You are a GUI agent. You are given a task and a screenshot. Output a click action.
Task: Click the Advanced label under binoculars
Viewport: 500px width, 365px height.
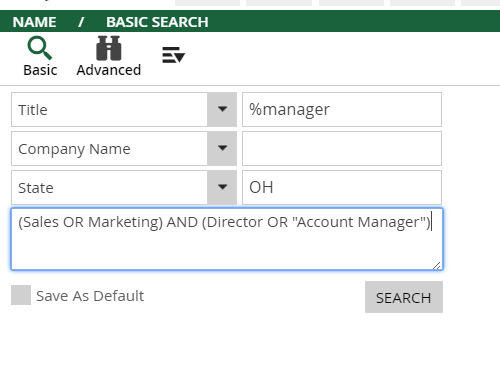tap(109, 70)
